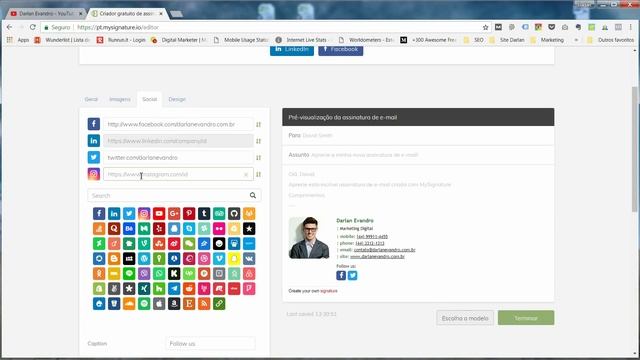This screenshot has width=640, height=360.
Task: Add the Apple social icon
Action: [x=159, y=304]
